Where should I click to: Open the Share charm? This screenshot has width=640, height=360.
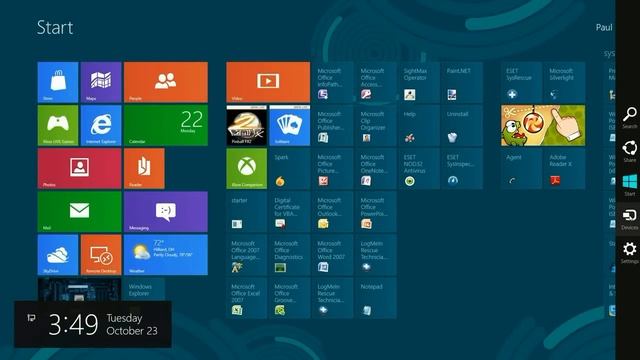pyautogui.click(x=629, y=151)
